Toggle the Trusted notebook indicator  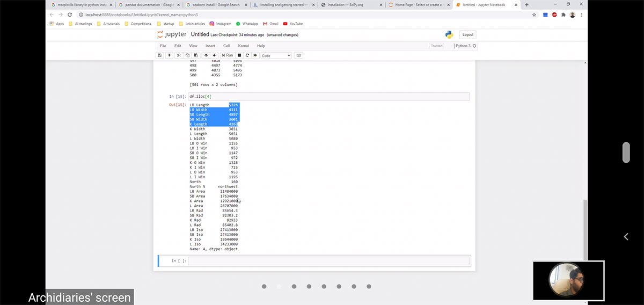(x=437, y=46)
